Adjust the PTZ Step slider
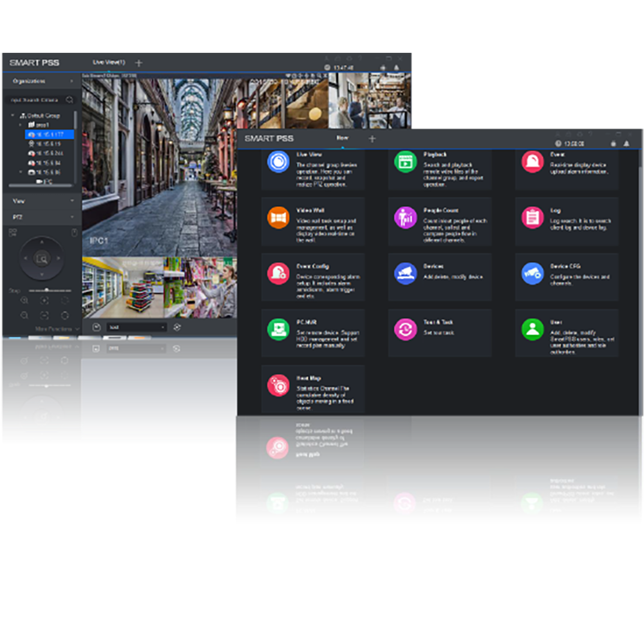 pyautogui.click(x=50, y=290)
